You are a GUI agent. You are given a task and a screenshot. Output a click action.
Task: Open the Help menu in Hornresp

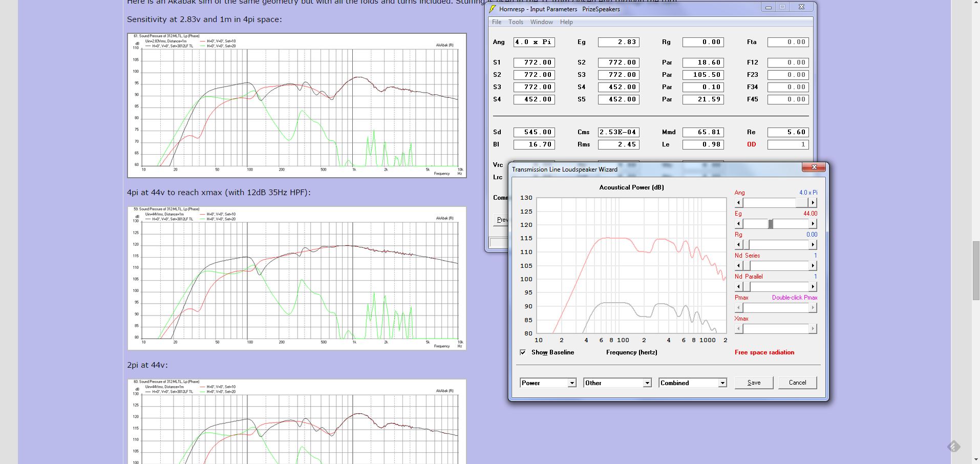[x=566, y=22]
